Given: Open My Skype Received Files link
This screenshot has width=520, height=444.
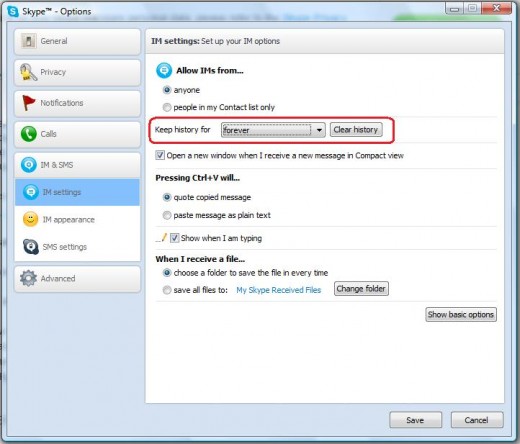Looking at the screenshot, I should (x=279, y=290).
